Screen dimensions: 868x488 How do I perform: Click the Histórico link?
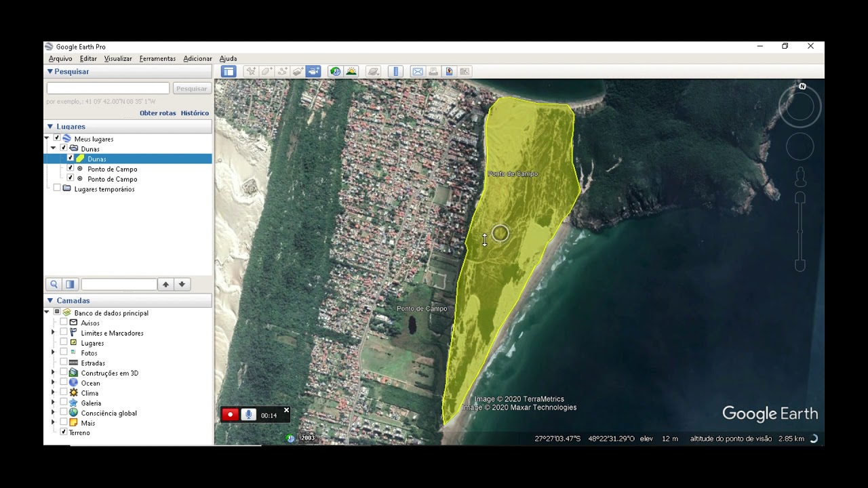click(x=195, y=113)
